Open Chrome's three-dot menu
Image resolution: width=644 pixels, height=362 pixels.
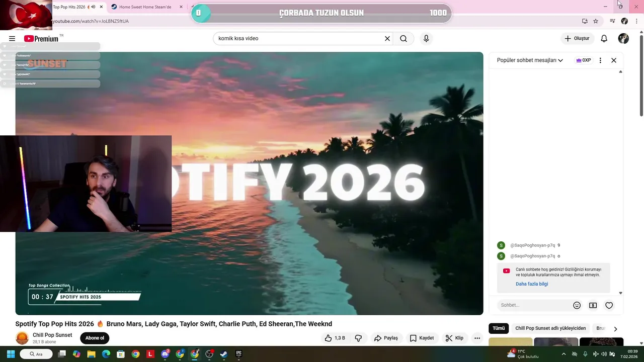[636, 21]
